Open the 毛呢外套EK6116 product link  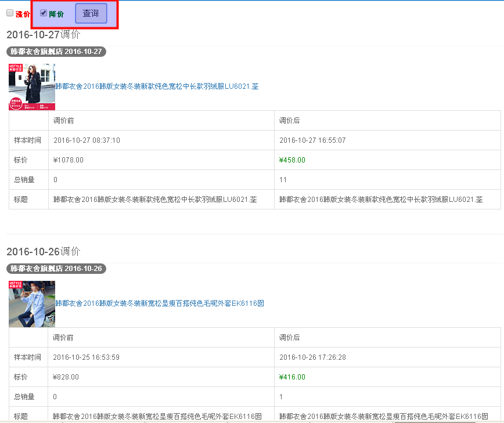coord(160,303)
